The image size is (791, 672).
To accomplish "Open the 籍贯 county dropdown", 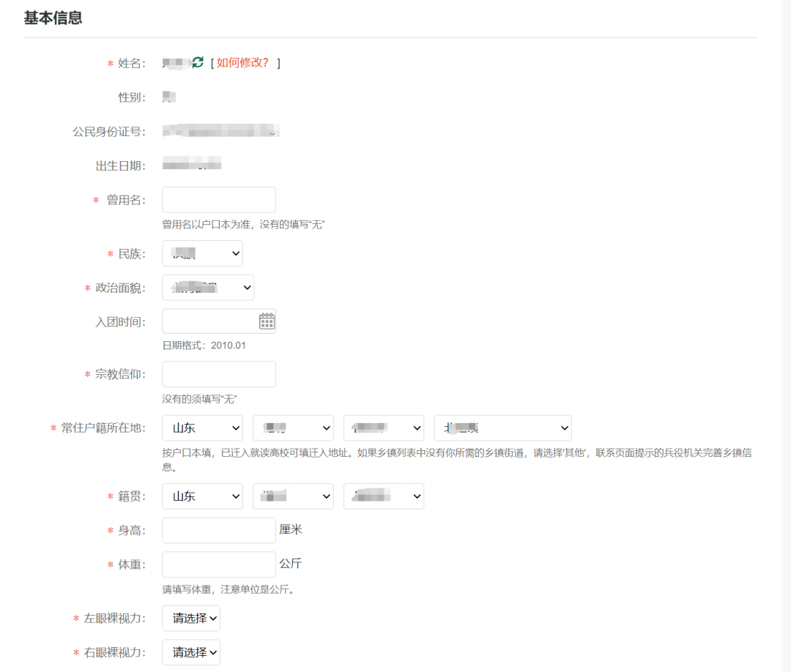I will (x=384, y=496).
